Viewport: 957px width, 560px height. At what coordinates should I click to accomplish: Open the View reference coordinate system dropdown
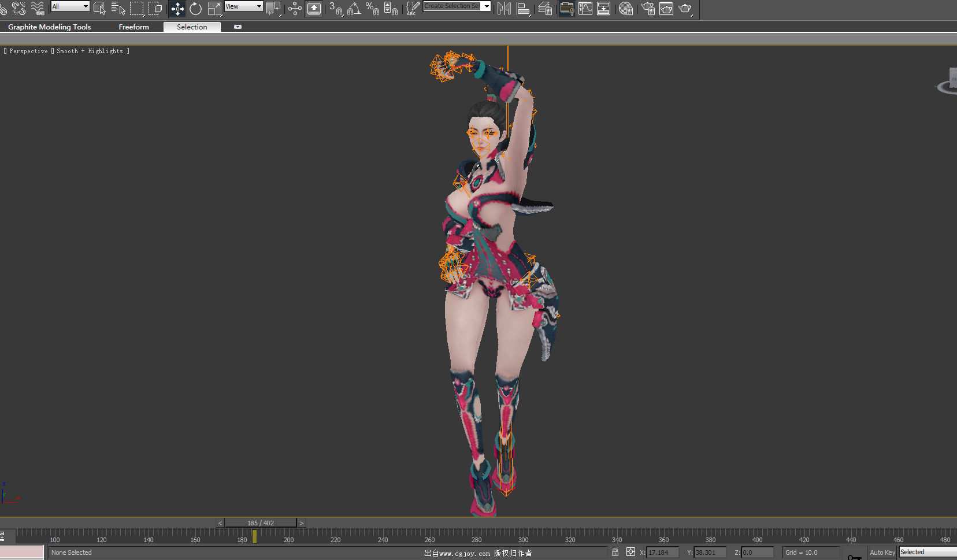point(244,6)
